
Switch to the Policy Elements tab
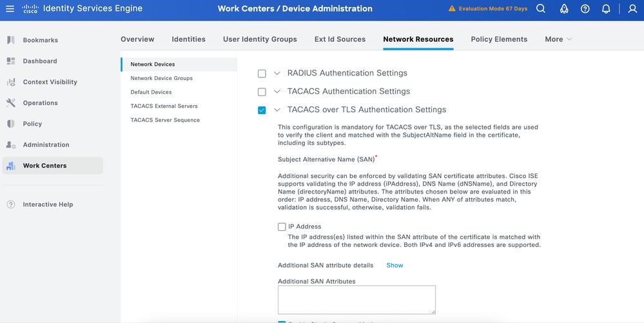[499, 39]
